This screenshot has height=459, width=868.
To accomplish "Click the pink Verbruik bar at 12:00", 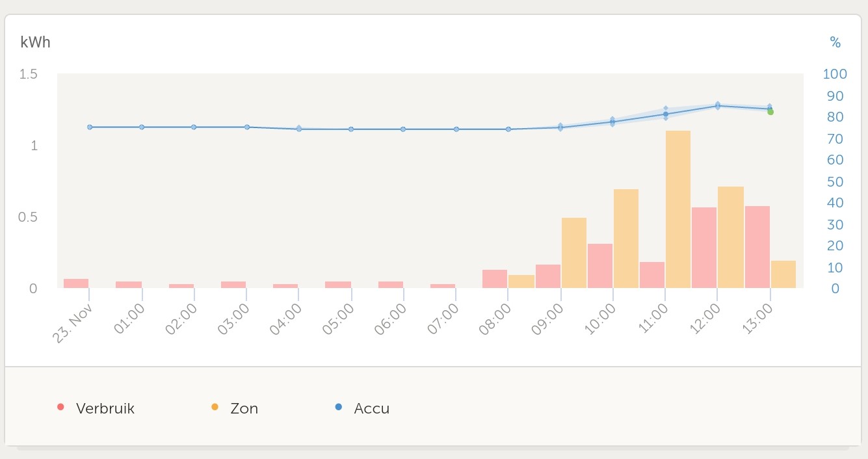I will (704, 248).
